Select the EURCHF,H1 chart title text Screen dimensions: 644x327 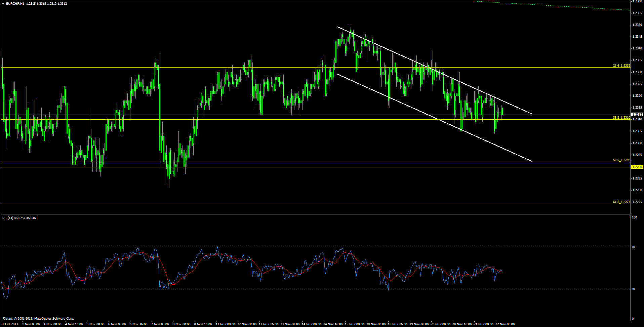(15, 3)
